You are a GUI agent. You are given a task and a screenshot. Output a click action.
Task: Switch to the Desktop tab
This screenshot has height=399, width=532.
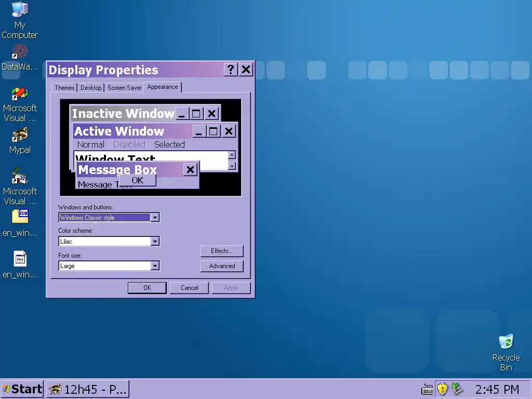click(x=91, y=87)
